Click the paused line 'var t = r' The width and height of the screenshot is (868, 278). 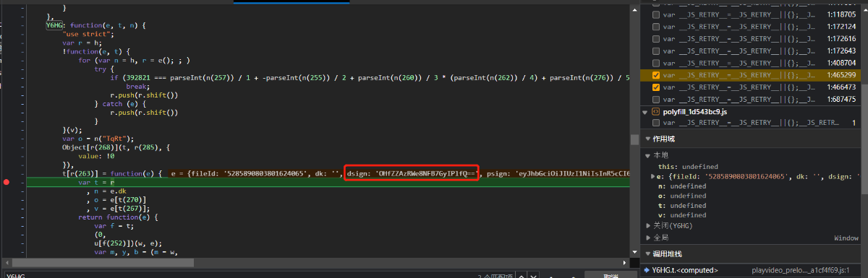(95, 183)
